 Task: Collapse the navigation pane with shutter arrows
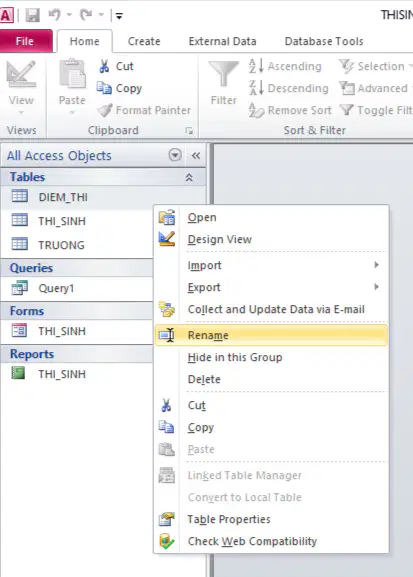pos(196,156)
